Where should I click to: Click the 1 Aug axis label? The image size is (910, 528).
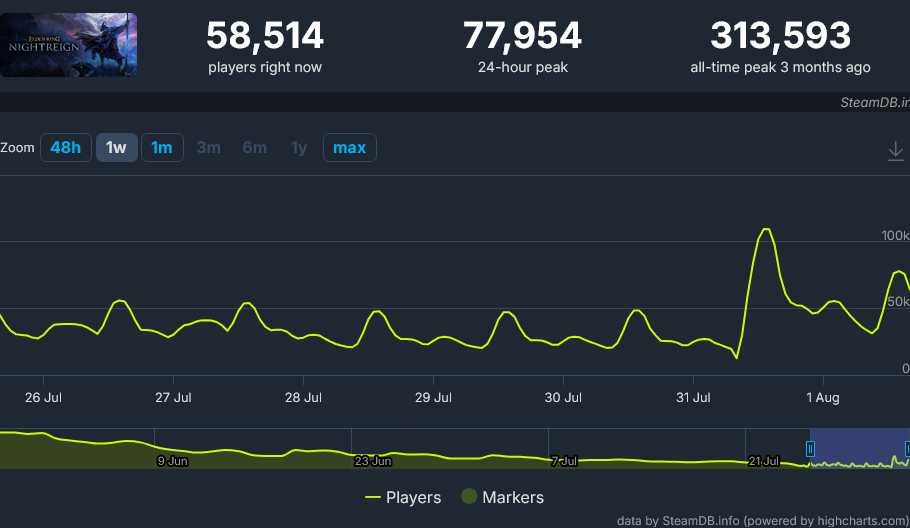click(x=823, y=397)
